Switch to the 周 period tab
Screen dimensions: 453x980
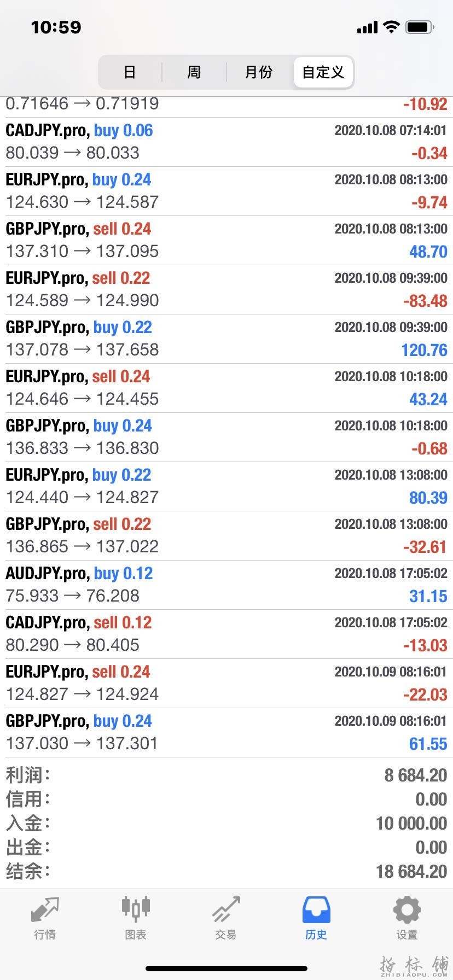[x=194, y=72]
